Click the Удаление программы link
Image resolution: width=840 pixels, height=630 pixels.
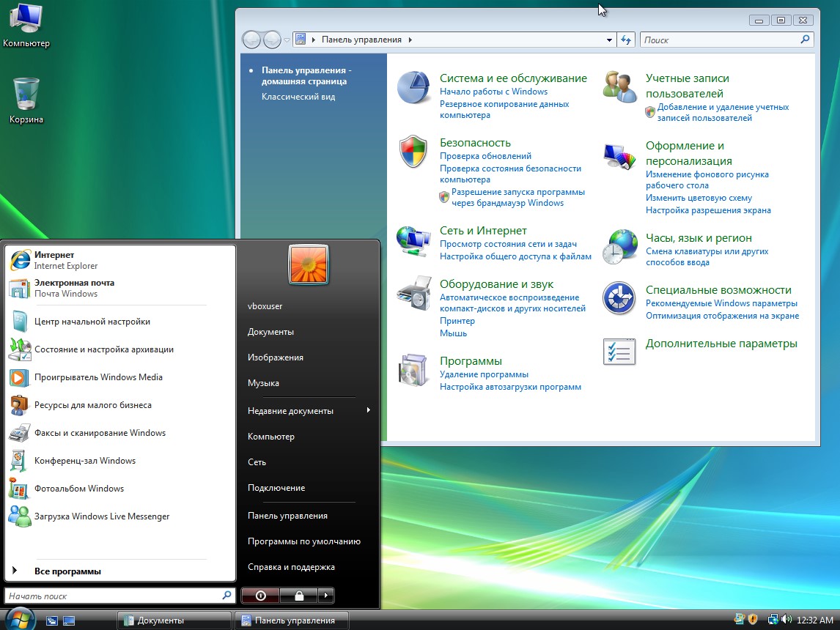(484, 374)
